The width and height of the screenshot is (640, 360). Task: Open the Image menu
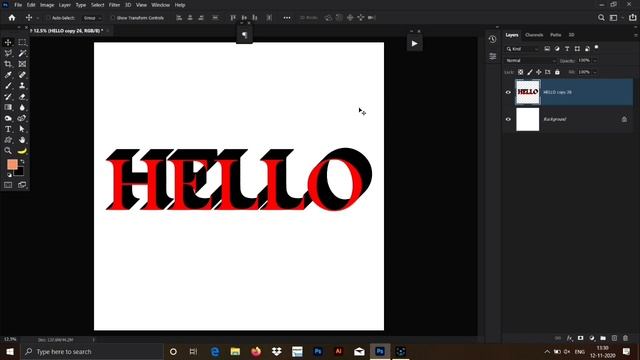tap(47, 5)
